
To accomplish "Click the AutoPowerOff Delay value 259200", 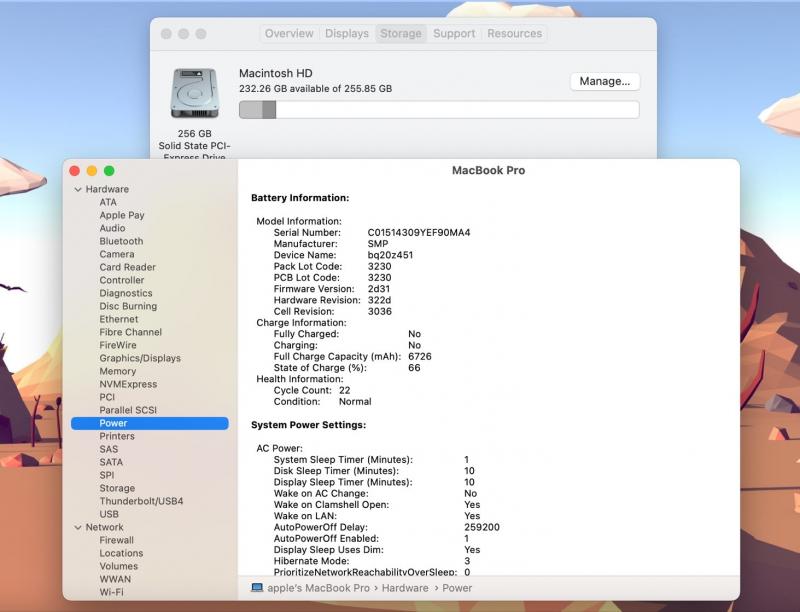I will [x=482, y=527].
